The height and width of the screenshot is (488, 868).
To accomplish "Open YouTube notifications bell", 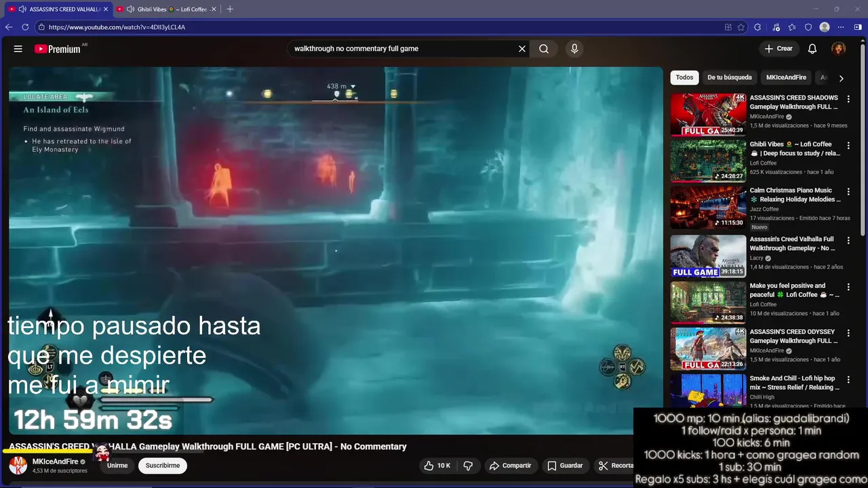I will click(x=812, y=49).
